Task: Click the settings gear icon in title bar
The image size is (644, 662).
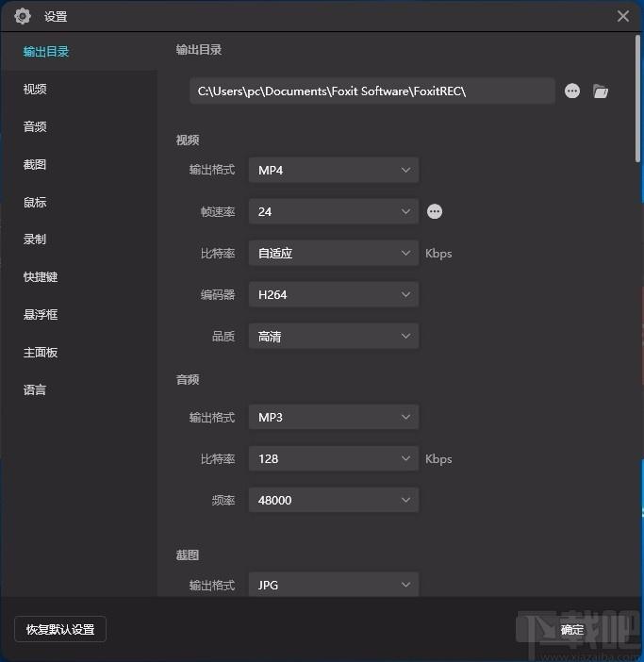Action: [23, 16]
